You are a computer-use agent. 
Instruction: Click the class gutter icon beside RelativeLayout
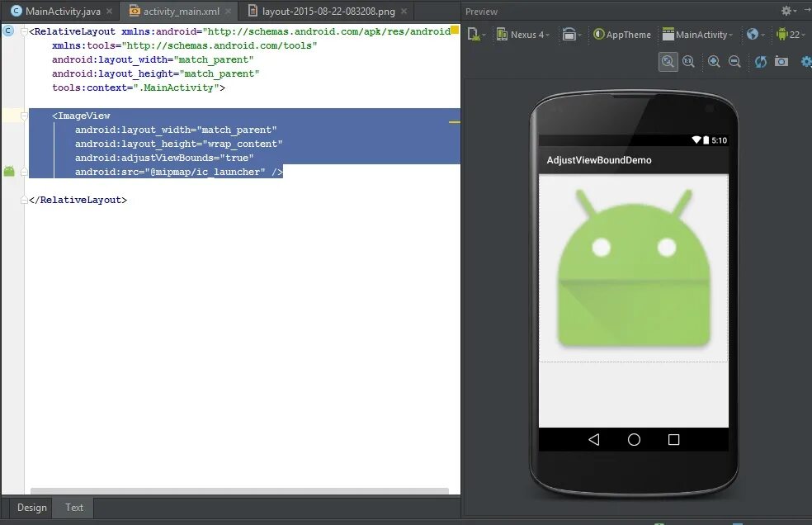coord(8,31)
